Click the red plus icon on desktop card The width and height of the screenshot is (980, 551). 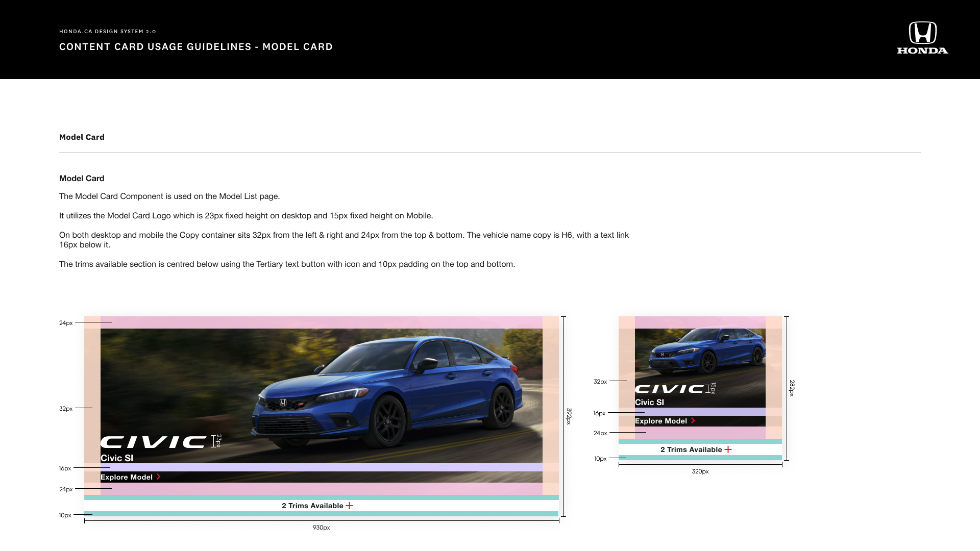[349, 506]
